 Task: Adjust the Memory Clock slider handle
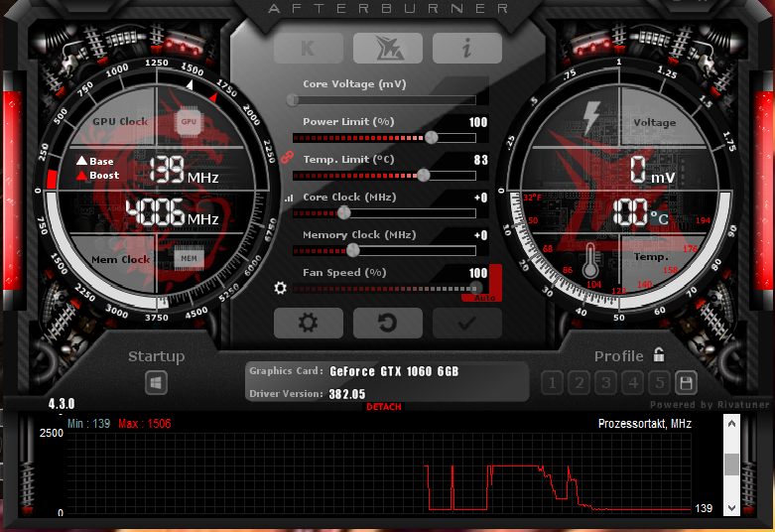353,251
